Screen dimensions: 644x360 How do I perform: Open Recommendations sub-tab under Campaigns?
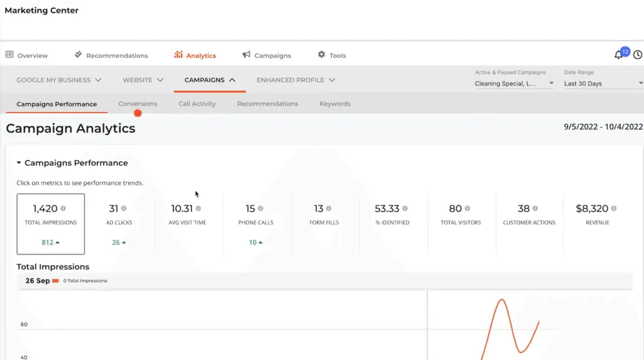[x=267, y=104]
